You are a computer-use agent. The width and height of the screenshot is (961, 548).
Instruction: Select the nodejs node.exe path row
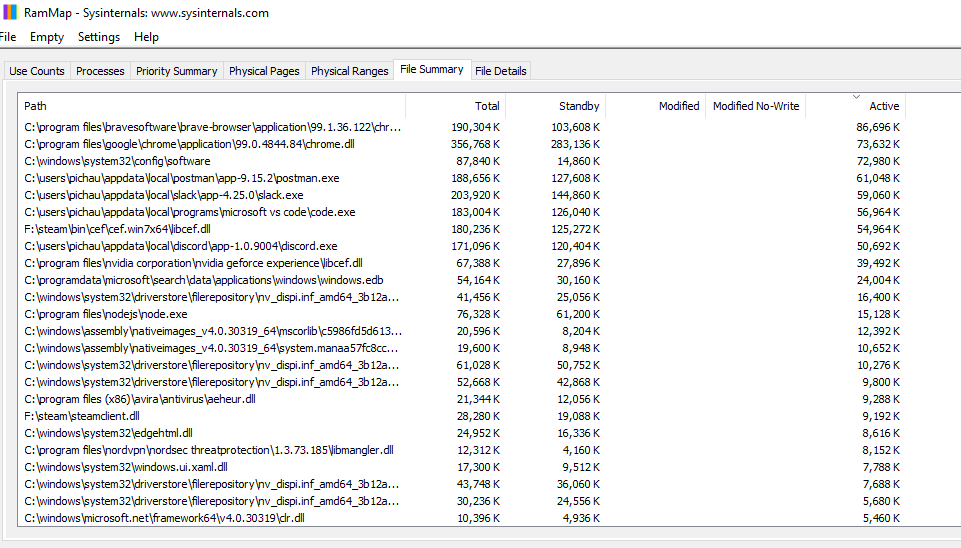105,314
